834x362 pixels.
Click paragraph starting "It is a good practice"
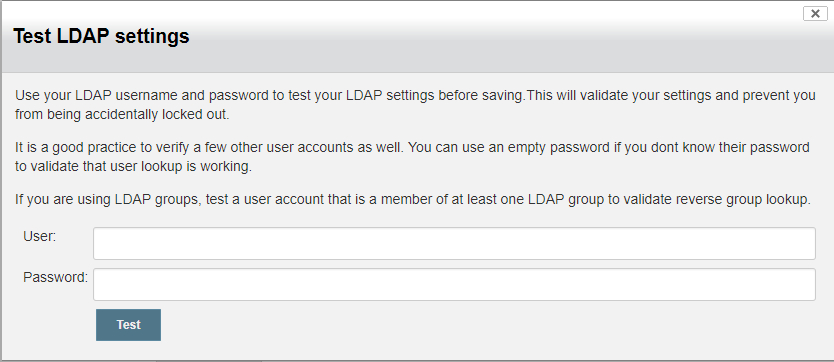(x=412, y=156)
